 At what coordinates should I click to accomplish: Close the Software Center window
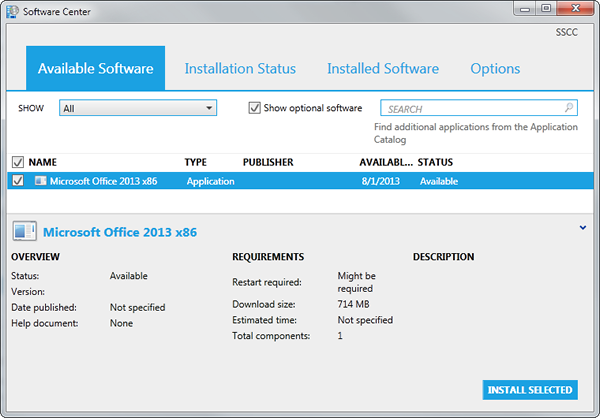575,9
